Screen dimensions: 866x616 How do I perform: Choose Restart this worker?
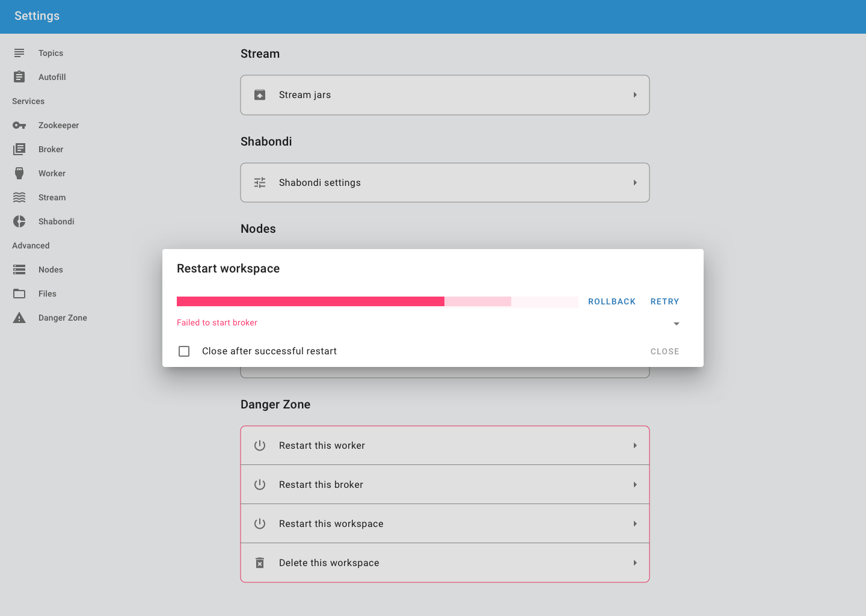pyautogui.click(x=445, y=446)
